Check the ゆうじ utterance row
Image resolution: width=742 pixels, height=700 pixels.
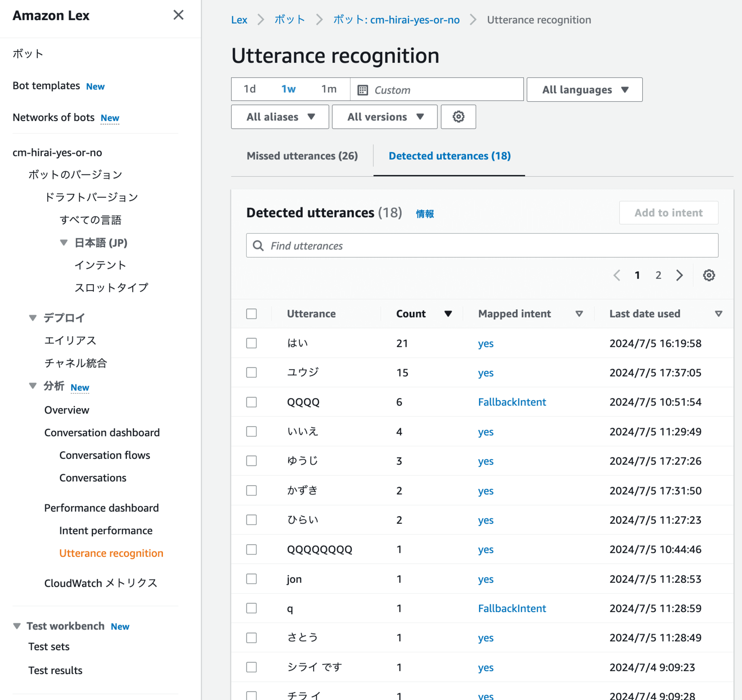[x=252, y=461]
